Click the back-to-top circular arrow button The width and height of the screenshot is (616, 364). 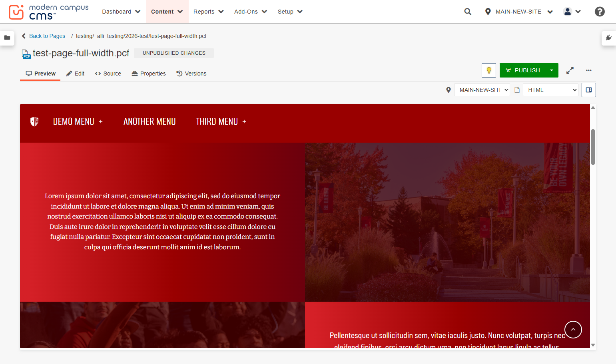click(573, 330)
